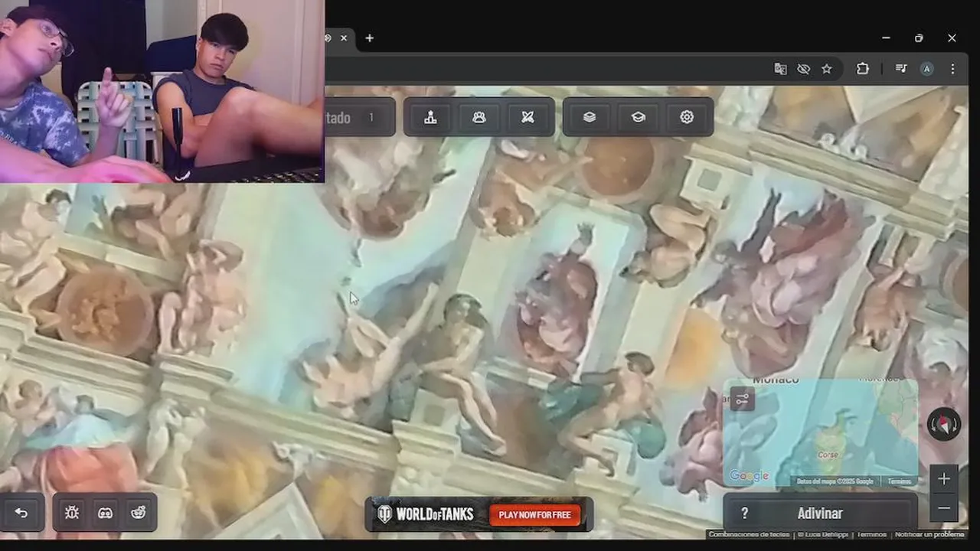Click the question mark hint icon
The height and width of the screenshot is (551, 980).
coord(744,514)
